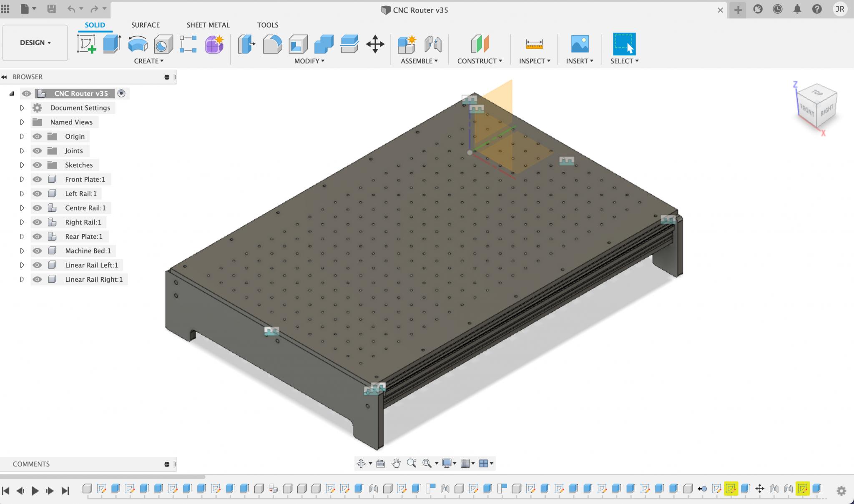854x504 pixels.
Task: Select the Move/Copy arrows tool
Action: pos(375,44)
